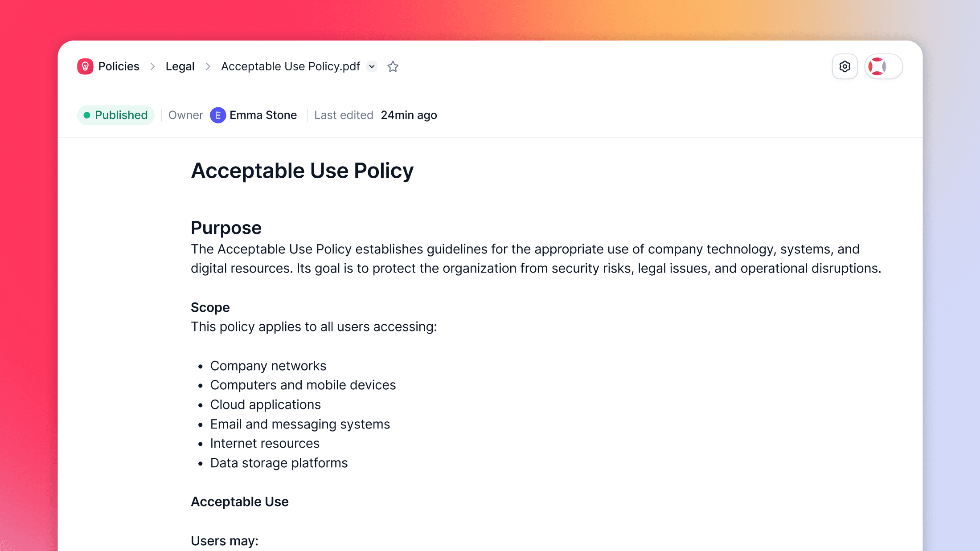Toggle the Published status badge
Screen dimensions: 980x551
[x=115, y=115]
